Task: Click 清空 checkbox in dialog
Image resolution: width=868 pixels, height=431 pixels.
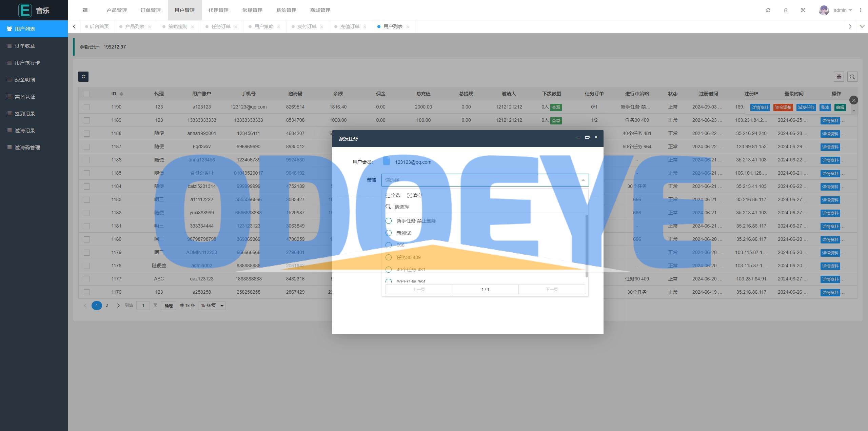Action: (414, 195)
